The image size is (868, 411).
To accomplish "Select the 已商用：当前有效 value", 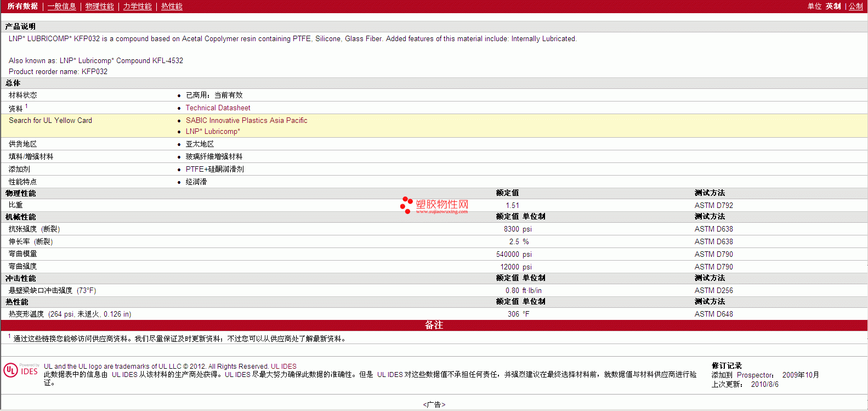I will point(214,95).
